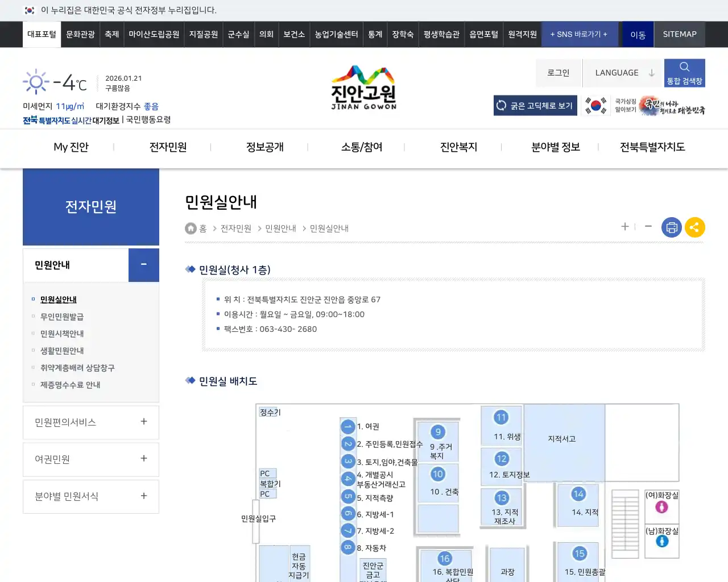Increase font size with the plus icon
This screenshot has width=728, height=582.
tap(624, 227)
